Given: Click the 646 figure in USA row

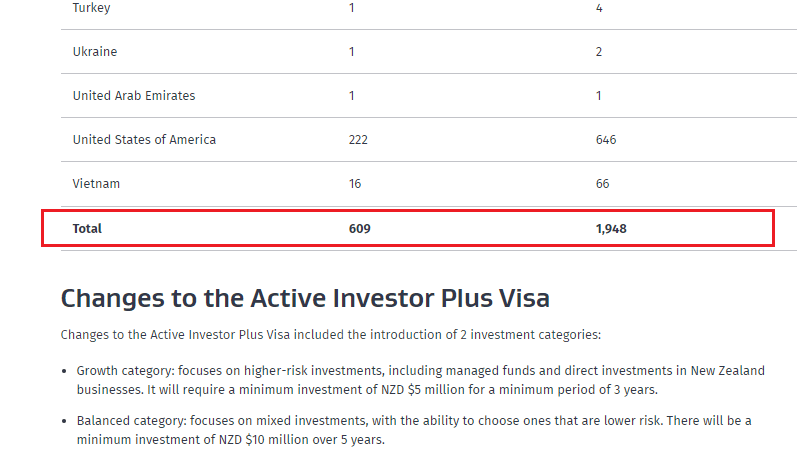Looking at the screenshot, I should pos(606,140).
